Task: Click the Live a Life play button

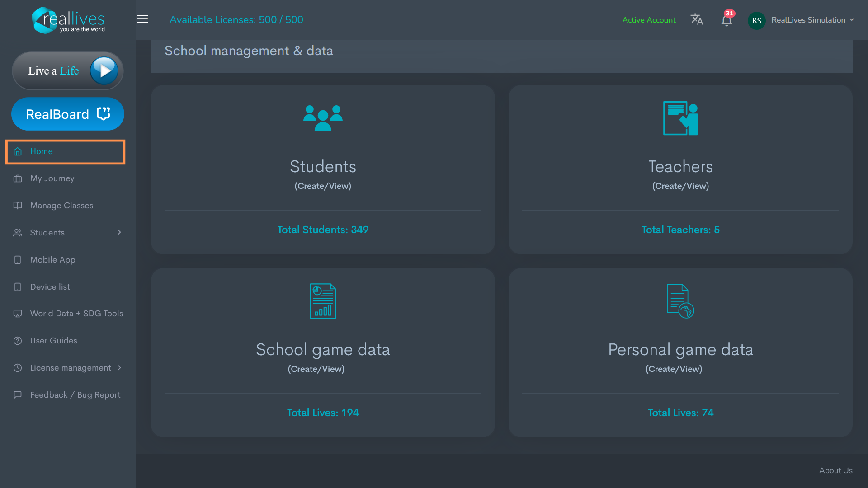Action: [104, 70]
